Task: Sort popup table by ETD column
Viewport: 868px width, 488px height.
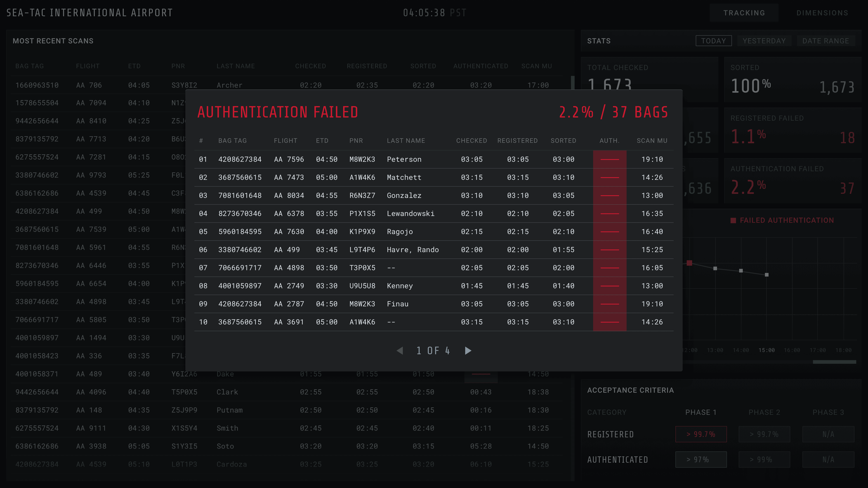Action: click(322, 141)
